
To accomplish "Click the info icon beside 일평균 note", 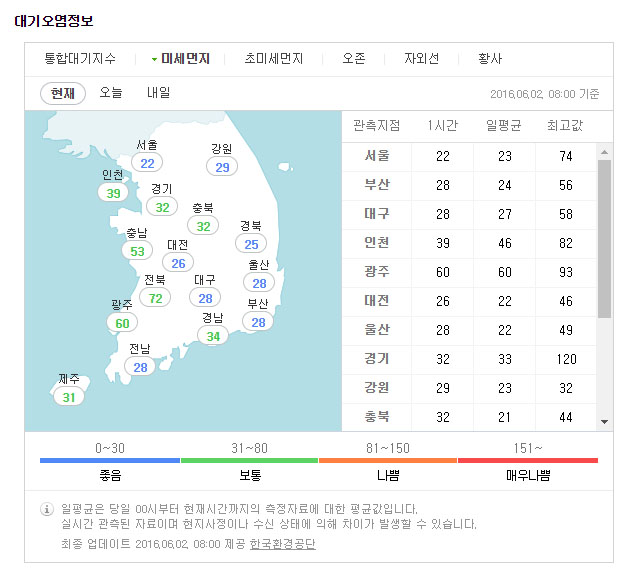I will [x=47, y=510].
